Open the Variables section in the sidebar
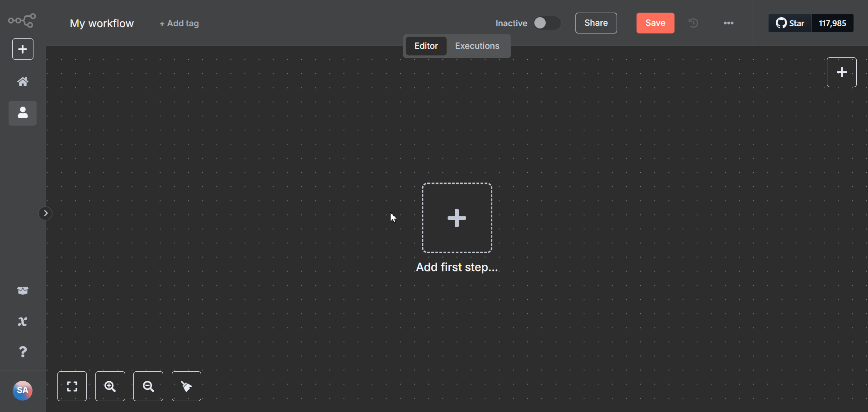This screenshot has height=412, width=868. point(23,322)
